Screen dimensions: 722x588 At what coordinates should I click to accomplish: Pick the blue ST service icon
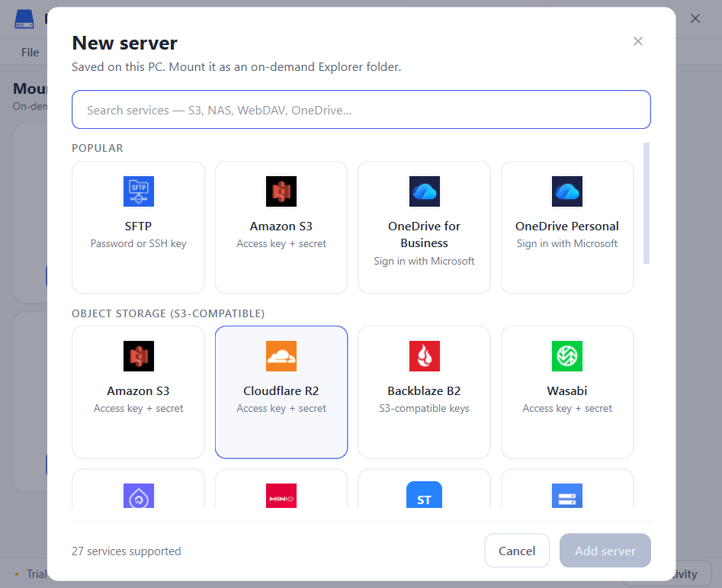click(x=425, y=495)
